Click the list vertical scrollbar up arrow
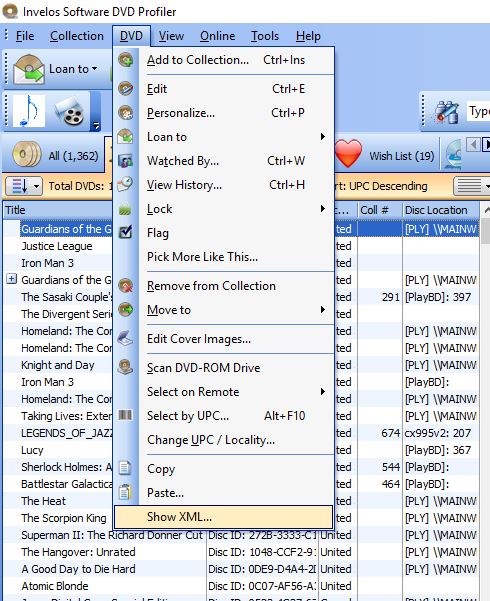 pos(486,210)
